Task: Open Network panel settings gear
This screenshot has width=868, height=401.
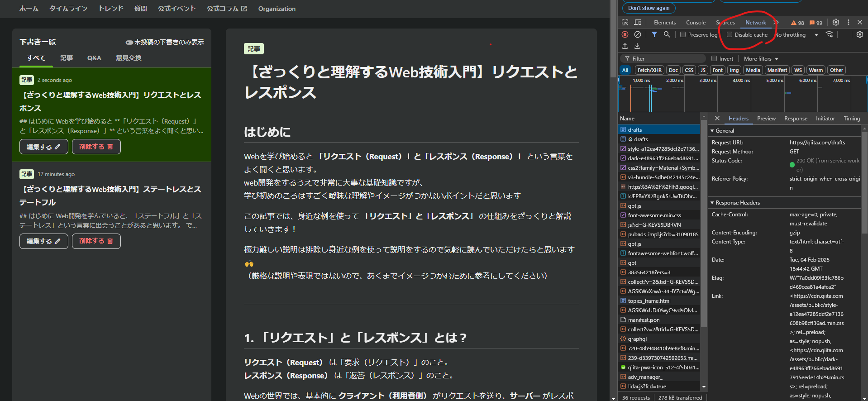Action: 860,34
